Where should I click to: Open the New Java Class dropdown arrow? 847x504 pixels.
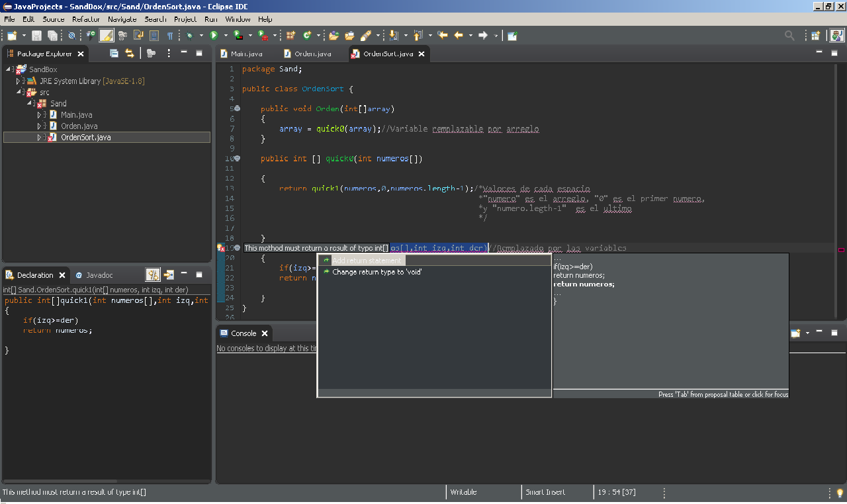[318, 35]
